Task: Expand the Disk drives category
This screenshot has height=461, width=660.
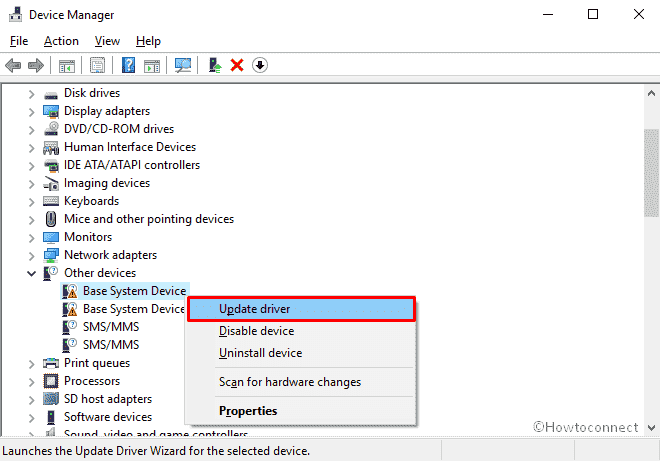Action: 31,93
